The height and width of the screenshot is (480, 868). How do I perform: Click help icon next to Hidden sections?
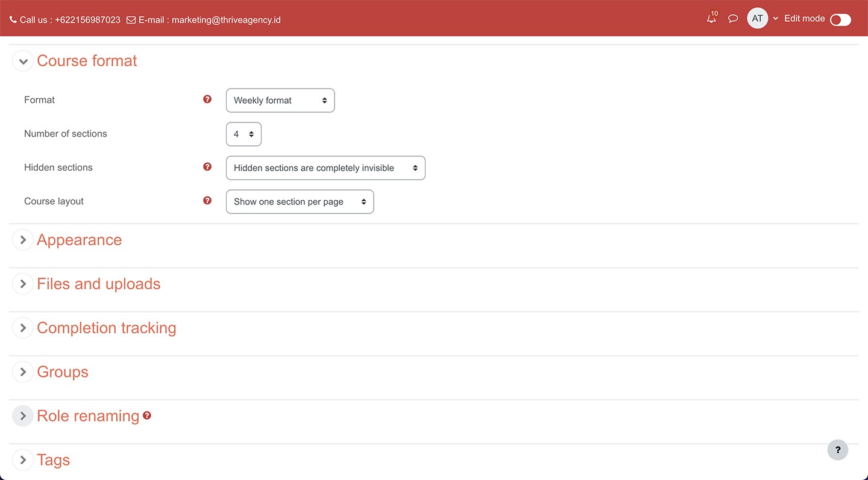(207, 167)
